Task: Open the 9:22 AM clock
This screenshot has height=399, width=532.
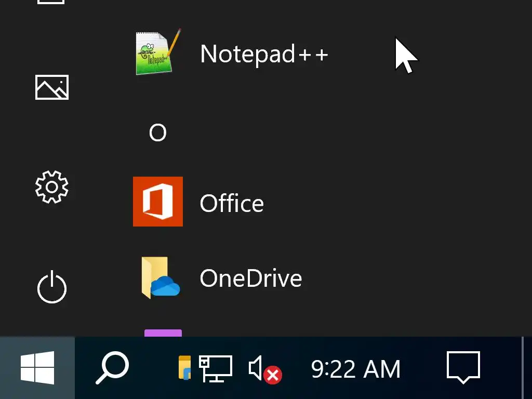Action: pos(355,369)
